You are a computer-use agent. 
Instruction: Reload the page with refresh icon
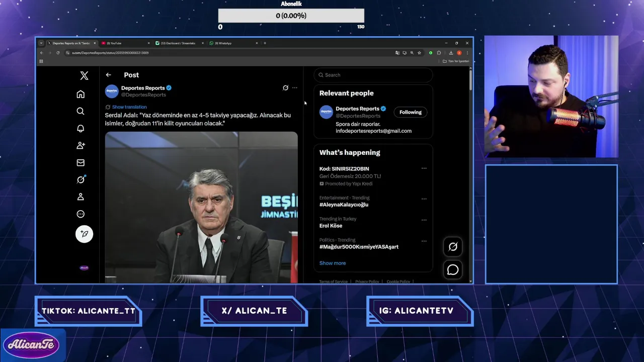(58, 53)
